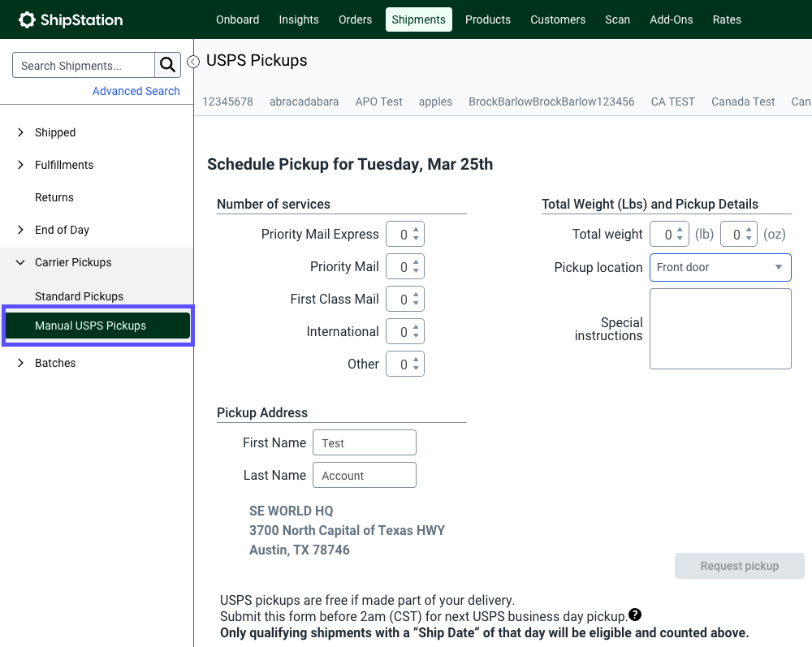Image resolution: width=812 pixels, height=647 pixels.
Task: Open Returns in the sidebar
Action: coord(54,197)
